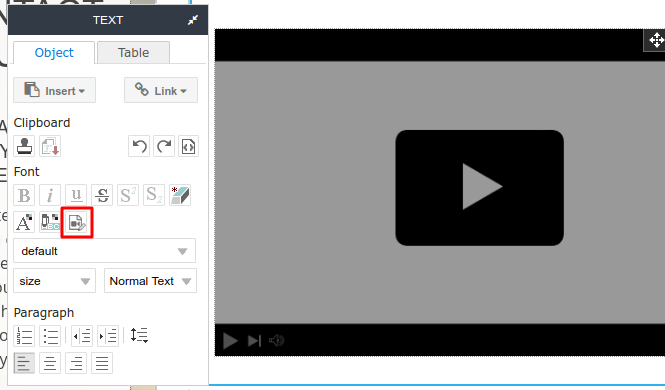This screenshot has width=665, height=390.
Task: Click the paste as plain text icon
Action: [50, 146]
